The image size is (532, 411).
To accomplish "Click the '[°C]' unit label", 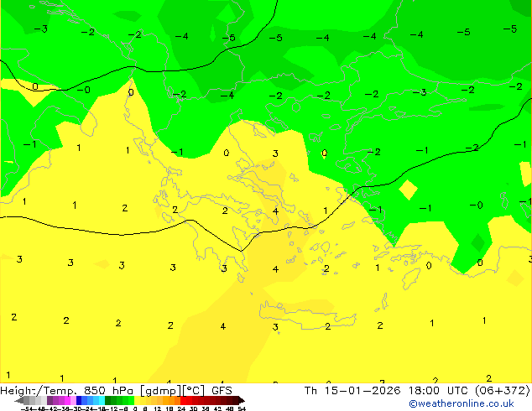I will click(x=193, y=391).
